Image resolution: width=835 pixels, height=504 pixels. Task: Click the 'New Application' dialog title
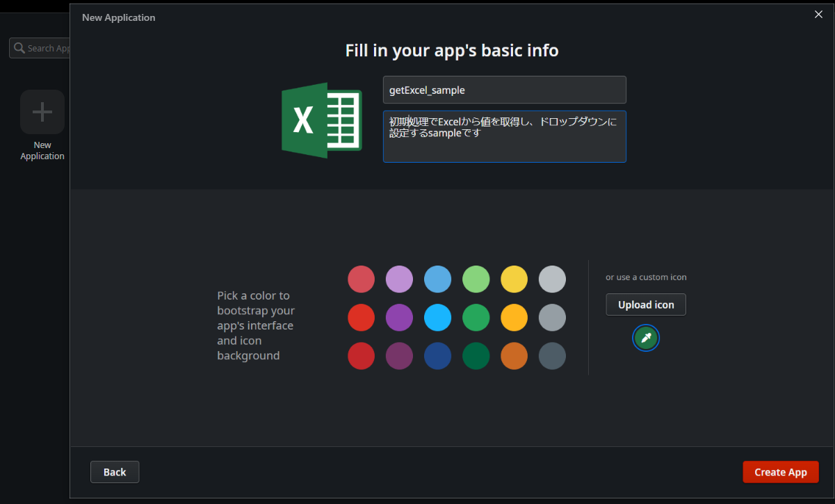click(119, 17)
